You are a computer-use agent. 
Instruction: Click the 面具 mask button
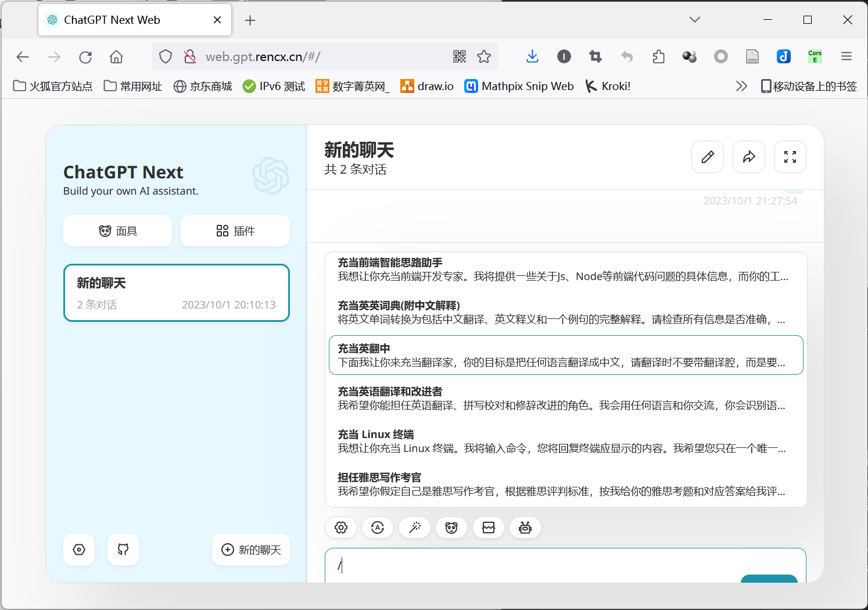118,231
